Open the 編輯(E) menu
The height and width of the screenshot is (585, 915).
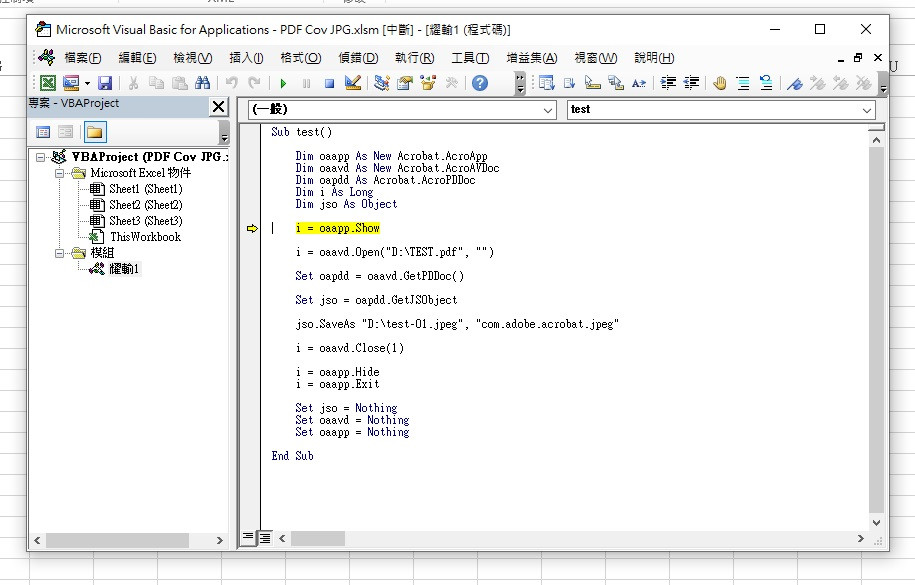(137, 58)
